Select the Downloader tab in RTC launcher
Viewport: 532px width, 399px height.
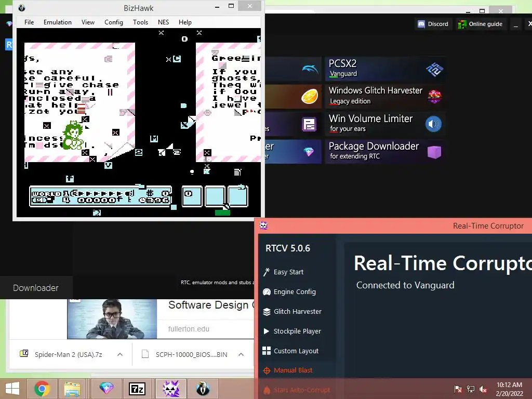(36, 288)
